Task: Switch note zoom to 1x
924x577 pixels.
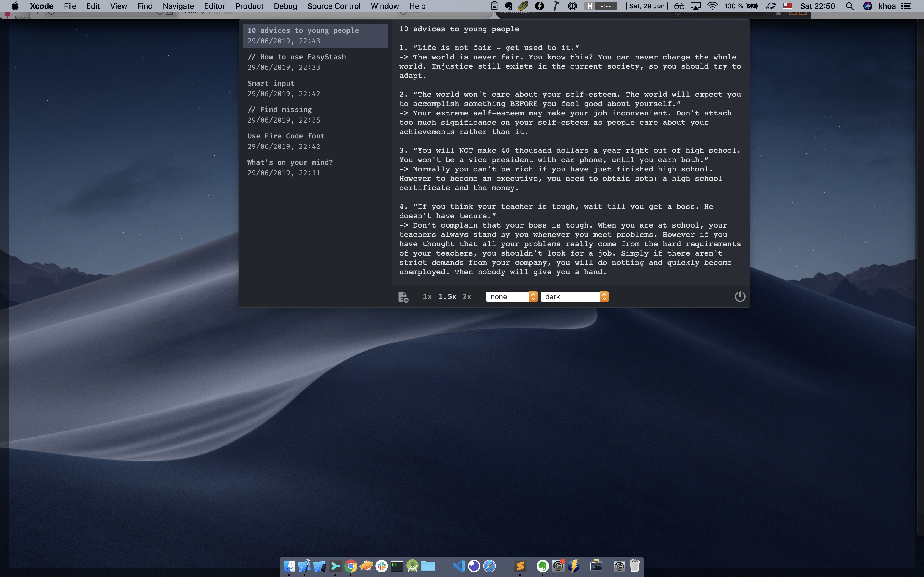Action: click(x=427, y=296)
